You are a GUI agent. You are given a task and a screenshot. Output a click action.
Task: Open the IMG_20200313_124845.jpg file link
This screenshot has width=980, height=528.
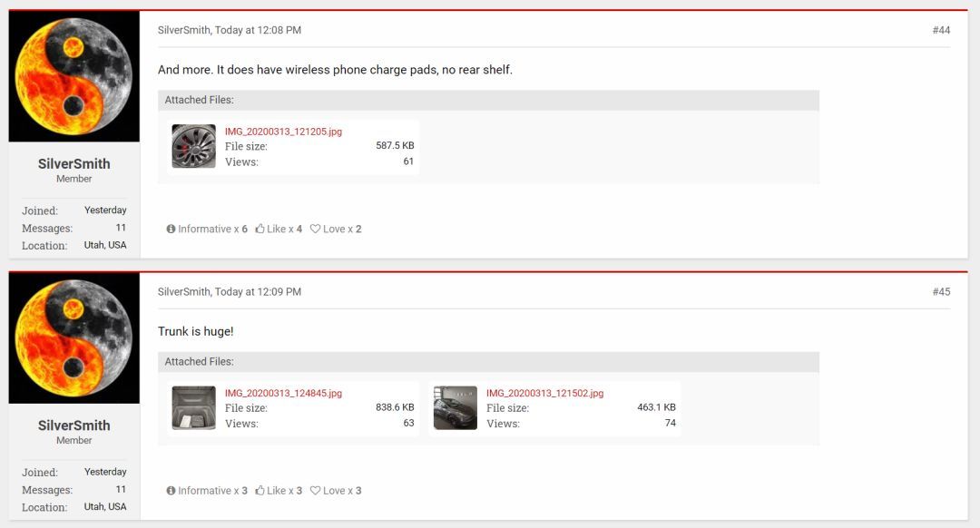click(x=283, y=393)
